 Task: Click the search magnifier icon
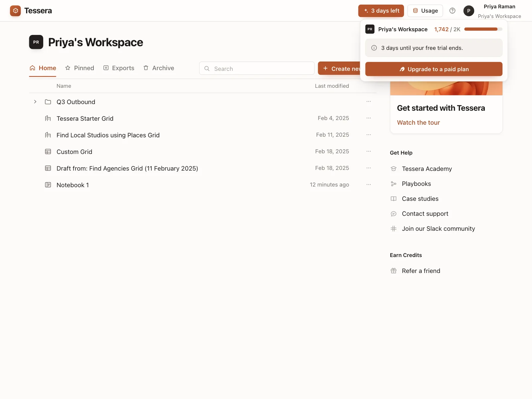click(x=207, y=68)
